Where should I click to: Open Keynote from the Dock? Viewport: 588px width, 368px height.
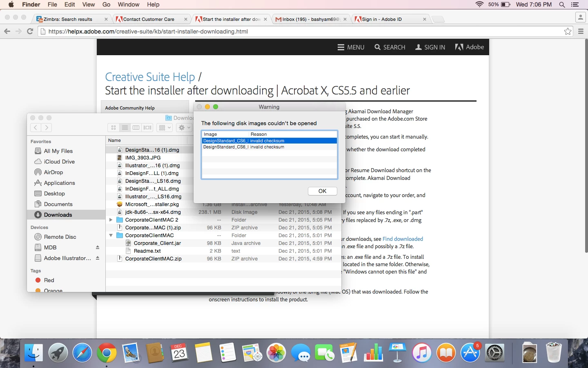tap(397, 352)
